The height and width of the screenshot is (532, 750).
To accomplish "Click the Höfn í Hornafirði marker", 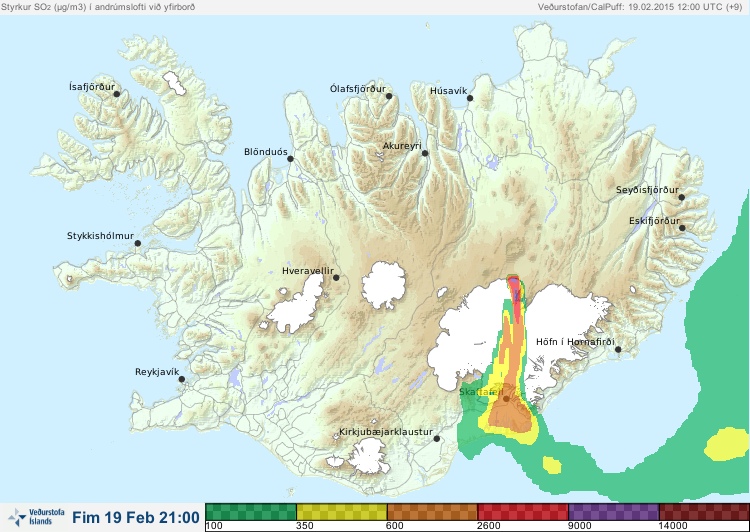I will click(x=618, y=349).
